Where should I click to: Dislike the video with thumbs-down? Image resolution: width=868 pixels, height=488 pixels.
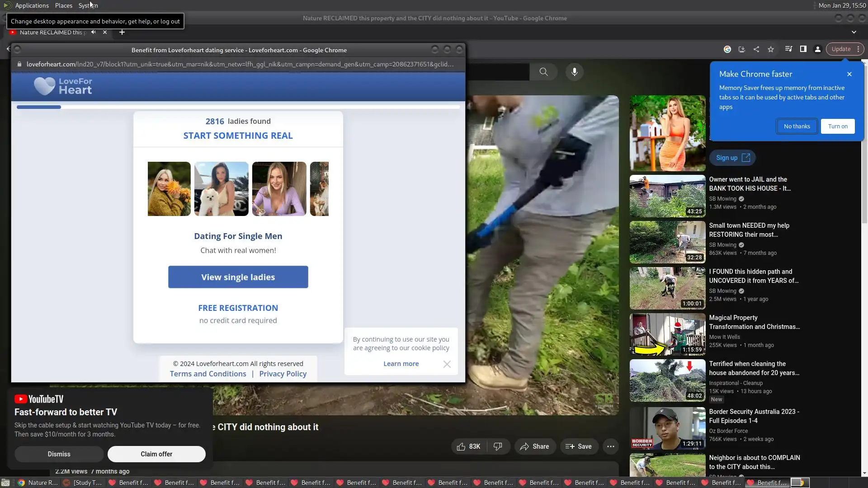pos(498,446)
